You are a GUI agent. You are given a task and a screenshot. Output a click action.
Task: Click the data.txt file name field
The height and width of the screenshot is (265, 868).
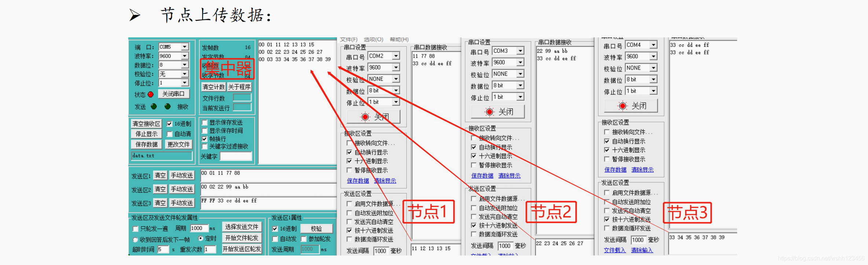coord(162,156)
